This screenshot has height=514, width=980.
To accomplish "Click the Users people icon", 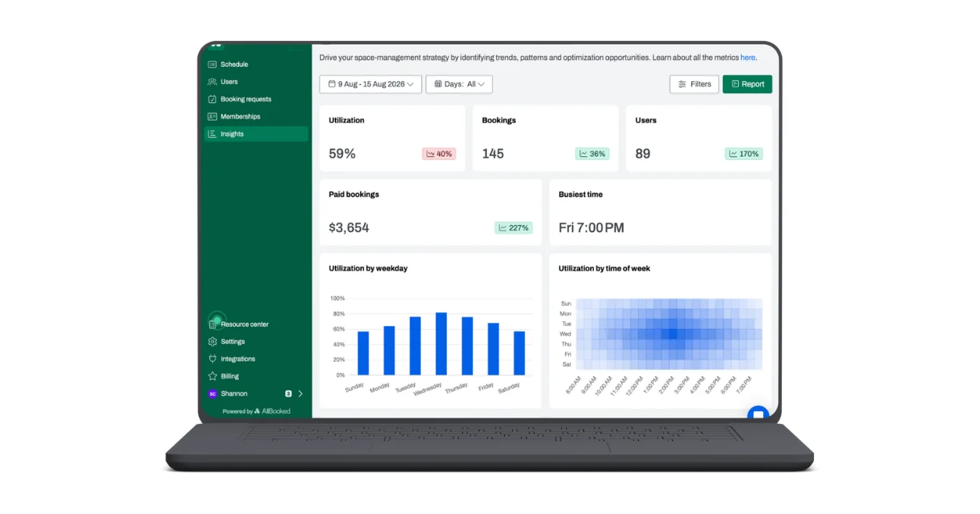I will 212,82.
